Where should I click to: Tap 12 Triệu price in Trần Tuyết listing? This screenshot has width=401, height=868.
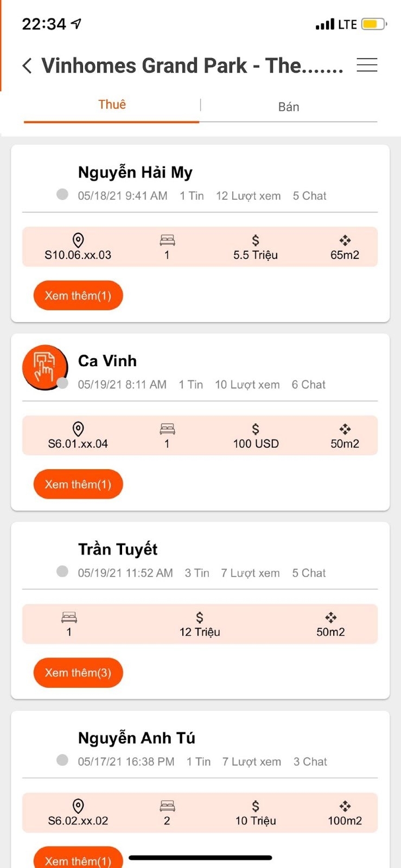200,632
